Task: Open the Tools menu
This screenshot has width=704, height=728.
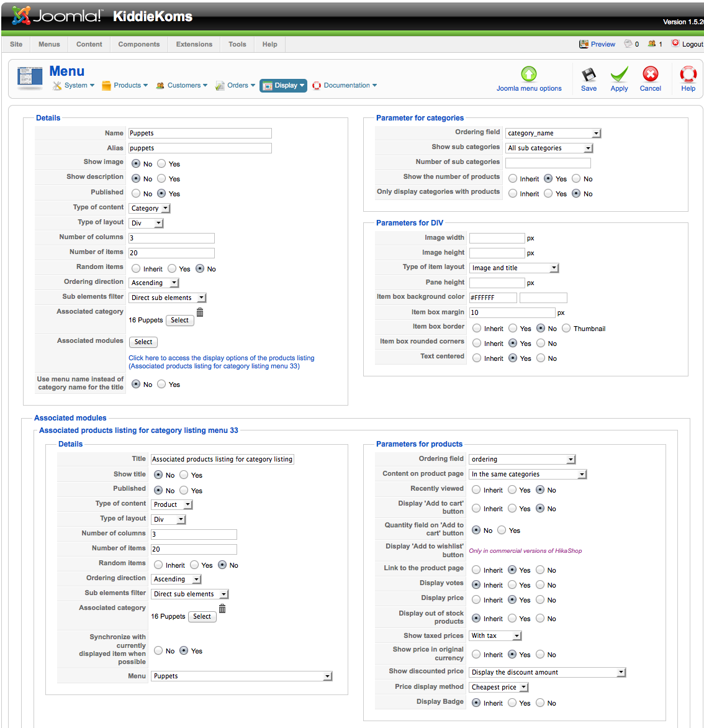Action: [237, 44]
